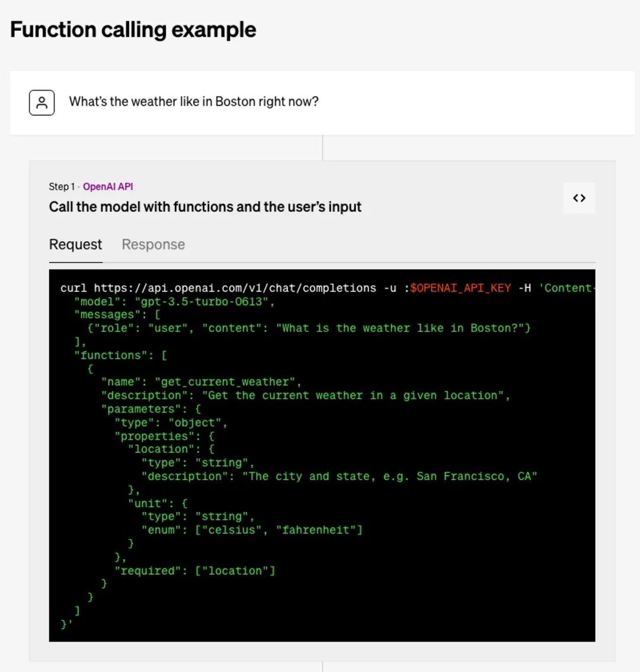This screenshot has width=640, height=672.
Task: Open the OpenAI API link
Action: pyautogui.click(x=108, y=187)
